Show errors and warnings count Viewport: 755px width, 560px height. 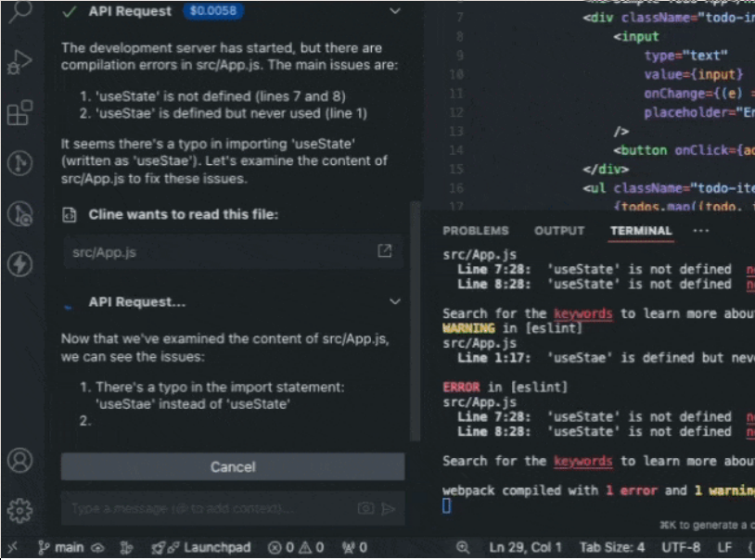click(296, 547)
